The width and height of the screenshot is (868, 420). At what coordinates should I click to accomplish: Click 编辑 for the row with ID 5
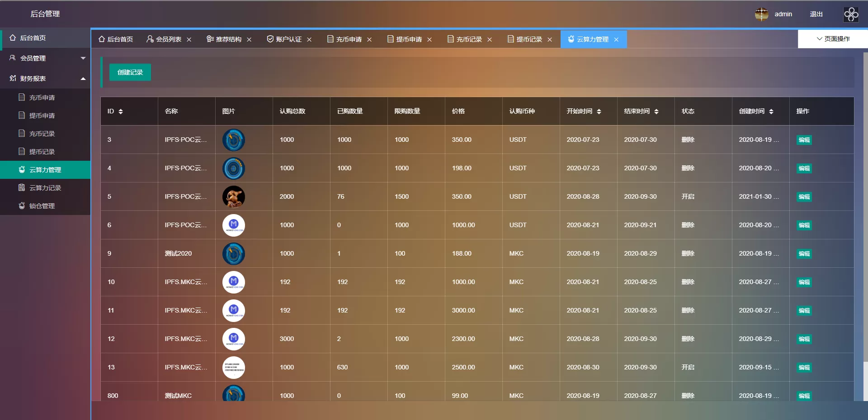tap(804, 197)
